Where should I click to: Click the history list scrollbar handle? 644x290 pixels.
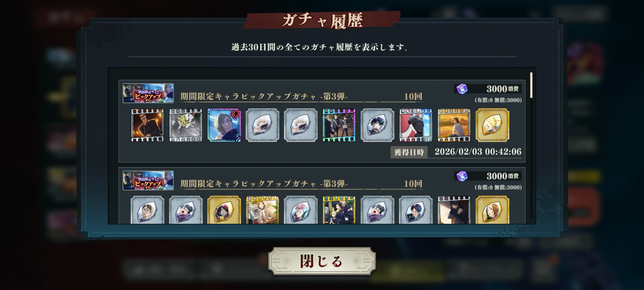531,85
